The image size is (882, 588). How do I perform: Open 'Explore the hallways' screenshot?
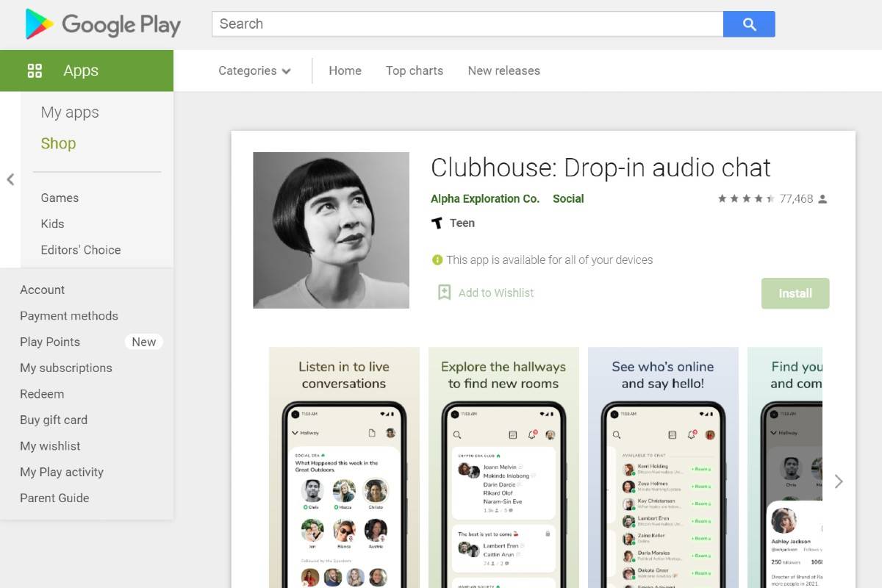click(503, 467)
